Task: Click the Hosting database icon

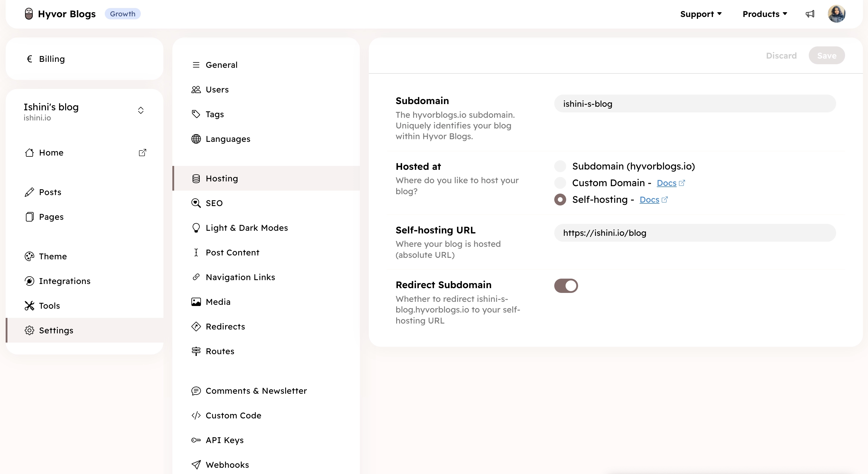Action: click(x=196, y=178)
